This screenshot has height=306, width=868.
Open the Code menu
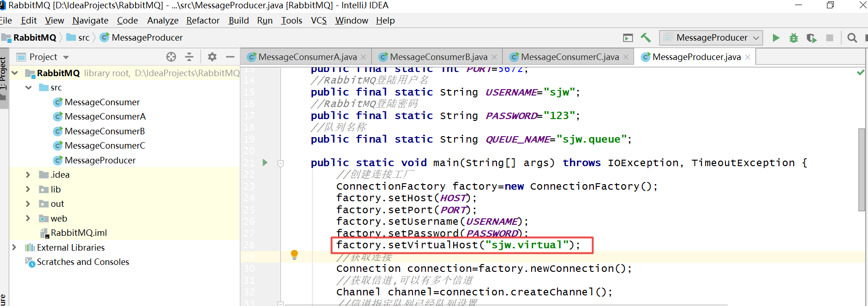click(127, 20)
